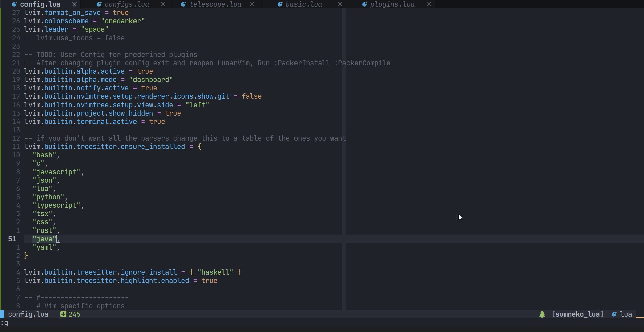Image resolution: width=644 pixels, height=332 pixels.
Task: Click the Lua icon on telescope.lua tab
Action: click(x=183, y=4)
